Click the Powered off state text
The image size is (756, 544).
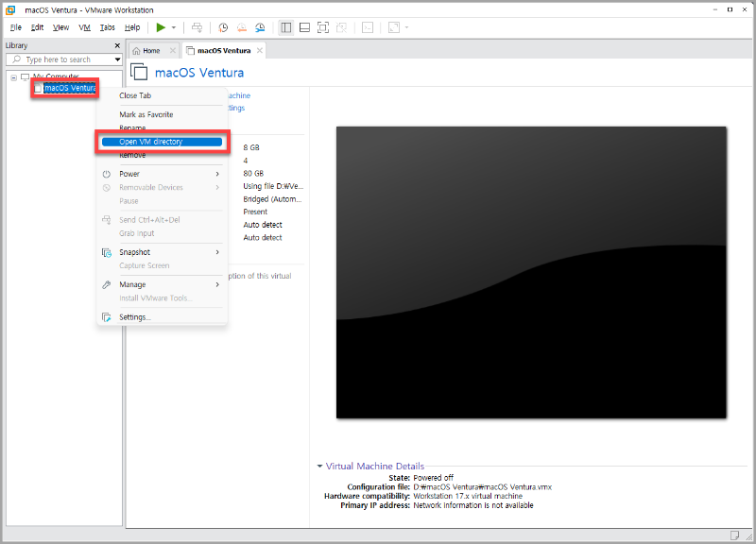tap(434, 478)
